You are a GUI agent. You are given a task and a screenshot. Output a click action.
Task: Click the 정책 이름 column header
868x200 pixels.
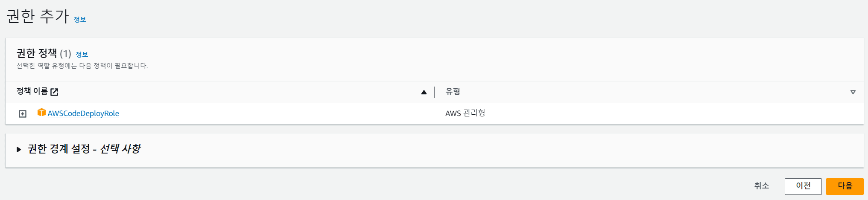(32, 91)
